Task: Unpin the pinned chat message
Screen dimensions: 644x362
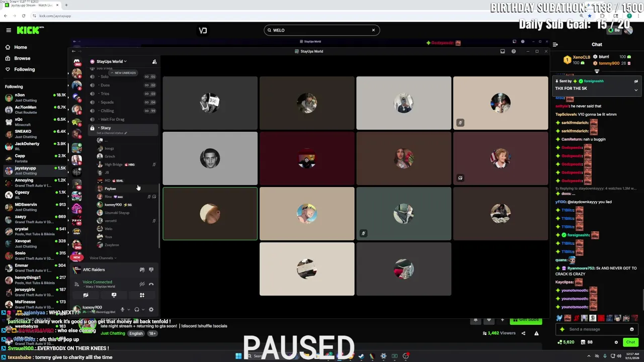Action: (636, 81)
